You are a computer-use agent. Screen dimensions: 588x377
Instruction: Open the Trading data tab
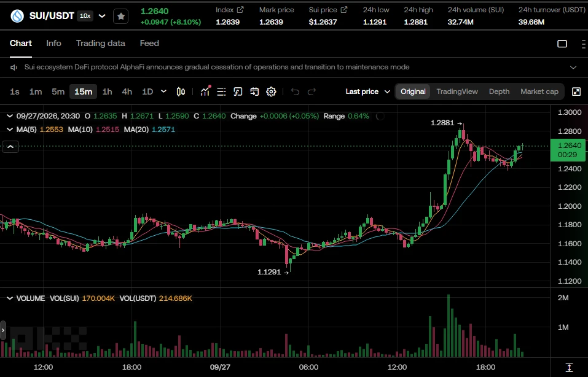click(x=101, y=44)
